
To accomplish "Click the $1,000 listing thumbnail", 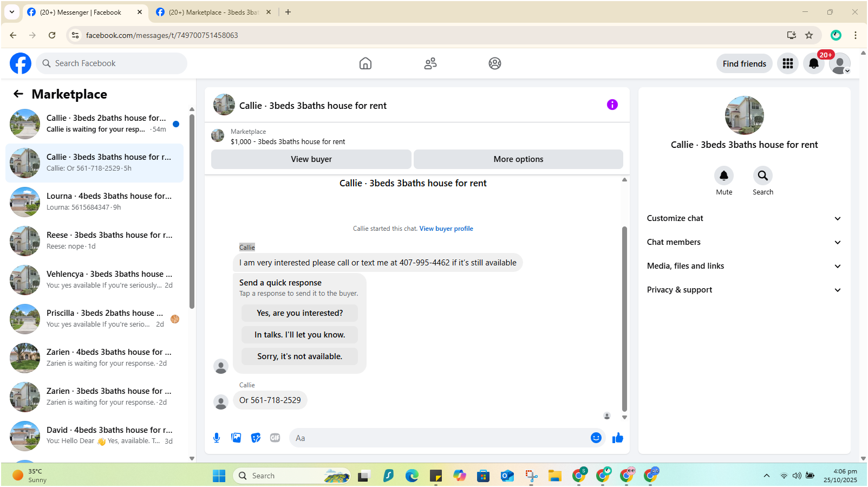I will 218,135.
